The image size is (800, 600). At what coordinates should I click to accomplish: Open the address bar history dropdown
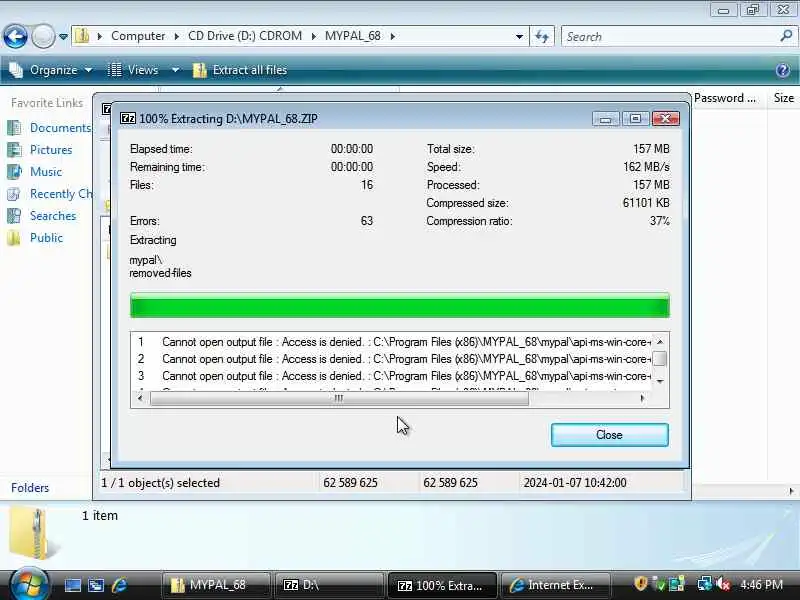click(x=519, y=36)
